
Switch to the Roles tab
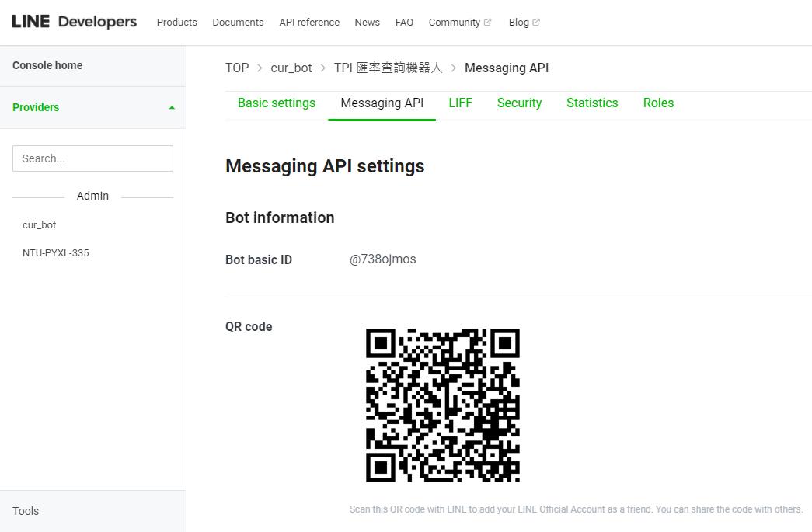[x=659, y=103]
